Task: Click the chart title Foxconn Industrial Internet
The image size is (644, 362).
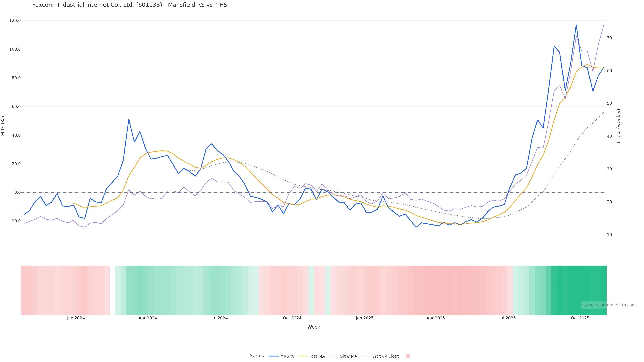Action: pos(130,5)
